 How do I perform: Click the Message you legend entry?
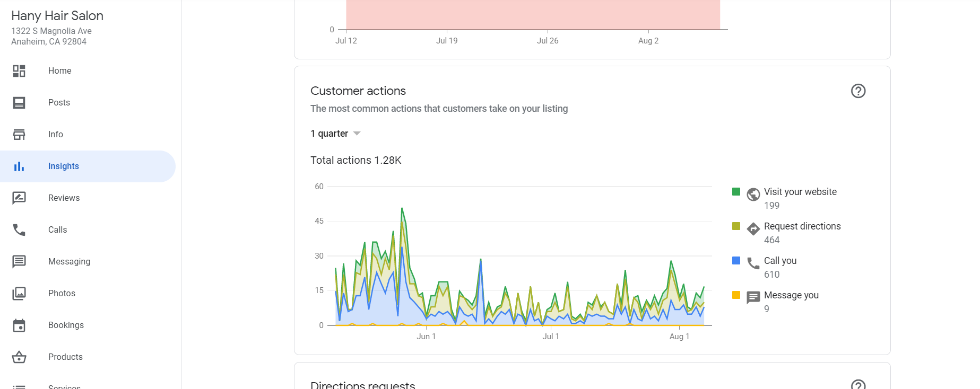791,295
